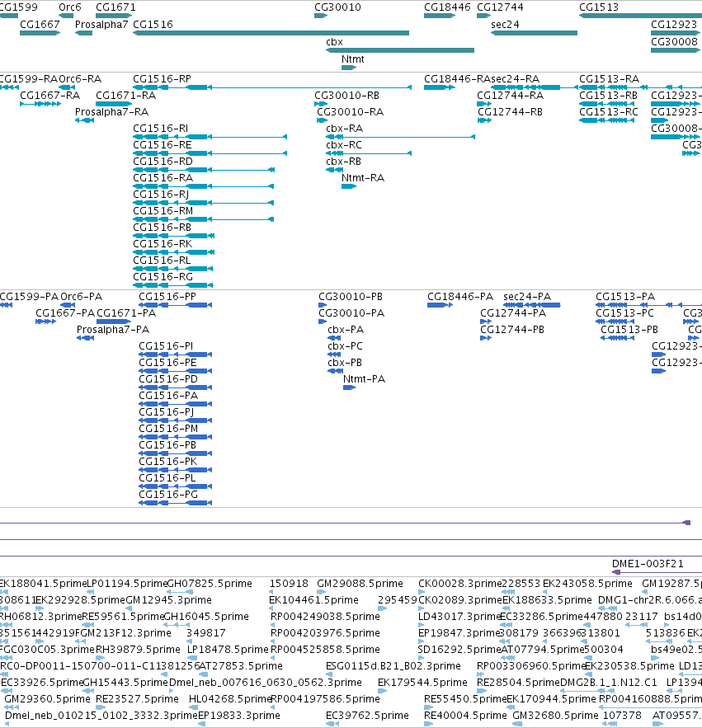Click the cbx-RC transcript label
702x728 pixels.
pos(344,145)
